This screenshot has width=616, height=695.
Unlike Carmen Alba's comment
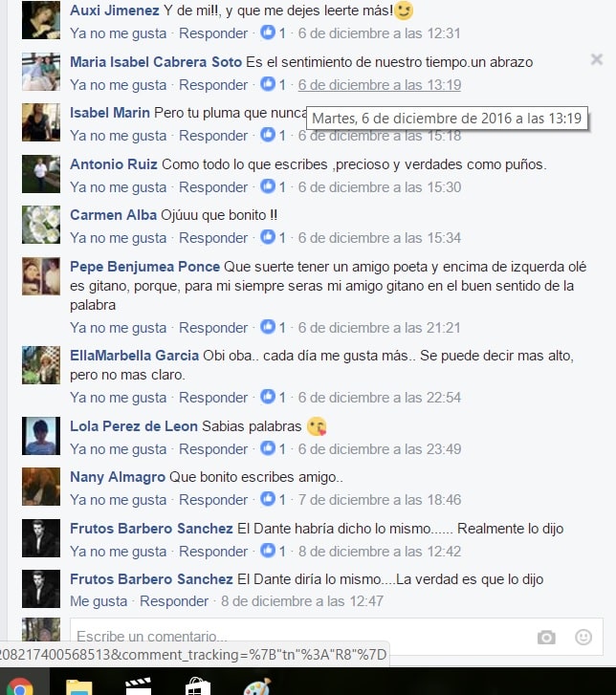(x=118, y=238)
